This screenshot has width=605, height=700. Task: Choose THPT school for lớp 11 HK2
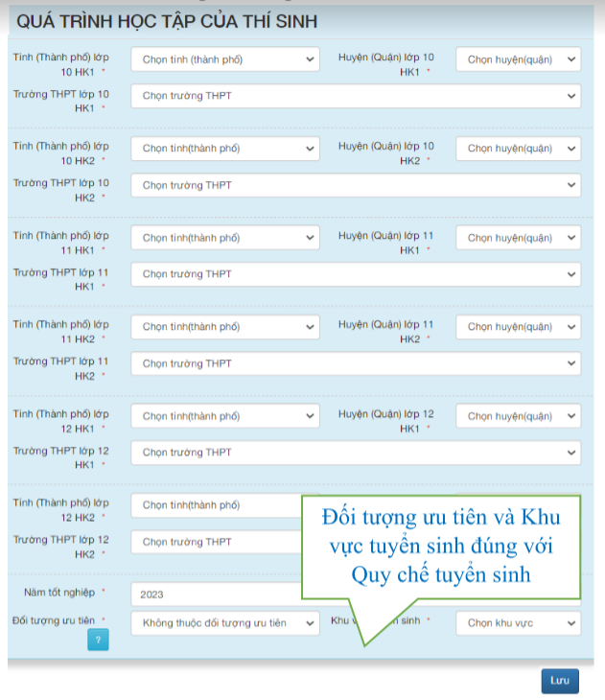click(x=356, y=363)
